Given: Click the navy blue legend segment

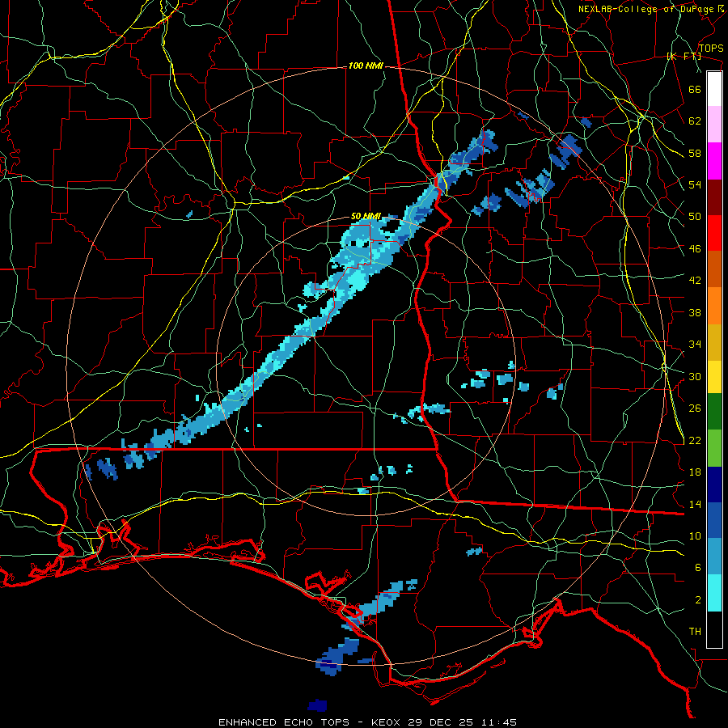Looking at the screenshot, I should click(714, 485).
